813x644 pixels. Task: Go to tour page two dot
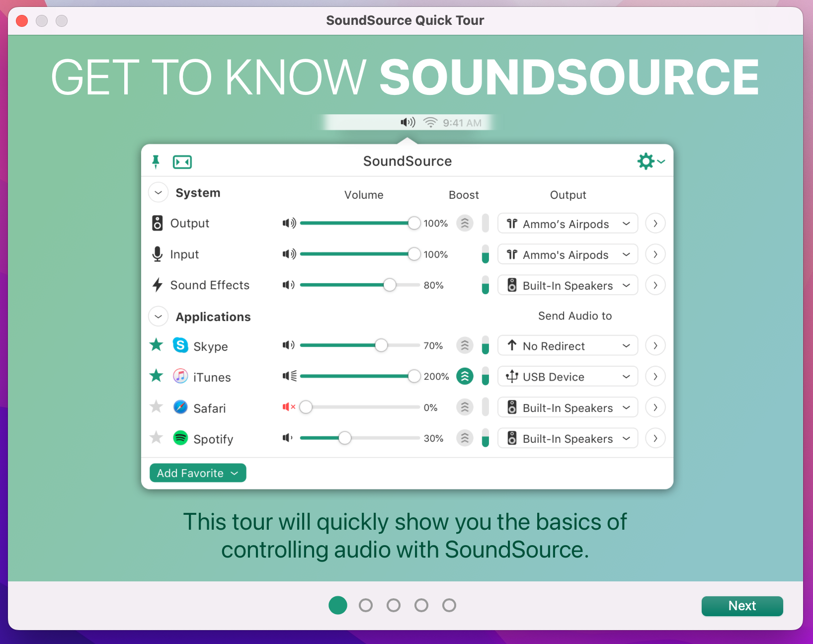pyautogui.click(x=366, y=605)
